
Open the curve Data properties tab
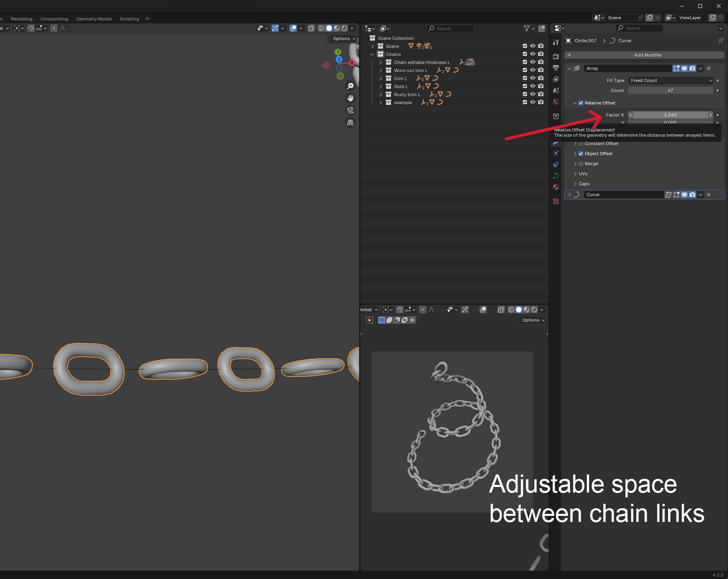[x=556, y=176]
